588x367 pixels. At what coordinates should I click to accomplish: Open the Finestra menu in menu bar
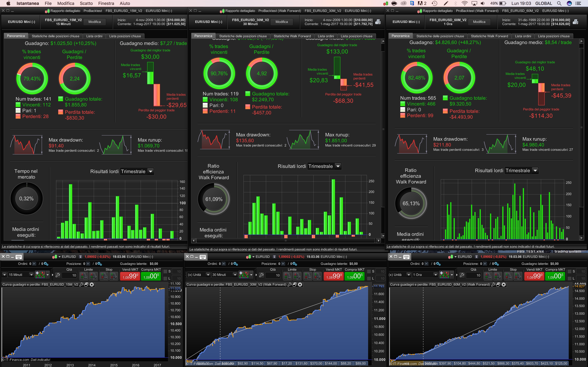click(106, 3)
